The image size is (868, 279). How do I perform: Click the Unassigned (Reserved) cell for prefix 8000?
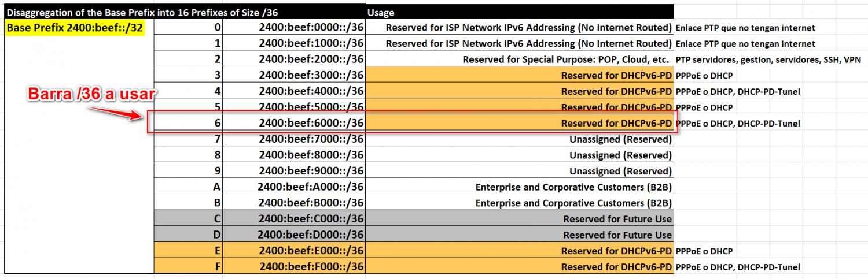pos(620,155)
